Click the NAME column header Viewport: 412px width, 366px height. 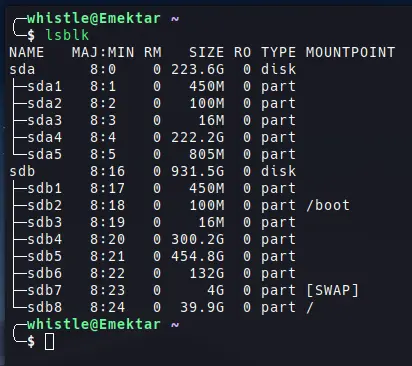point(27,52)
